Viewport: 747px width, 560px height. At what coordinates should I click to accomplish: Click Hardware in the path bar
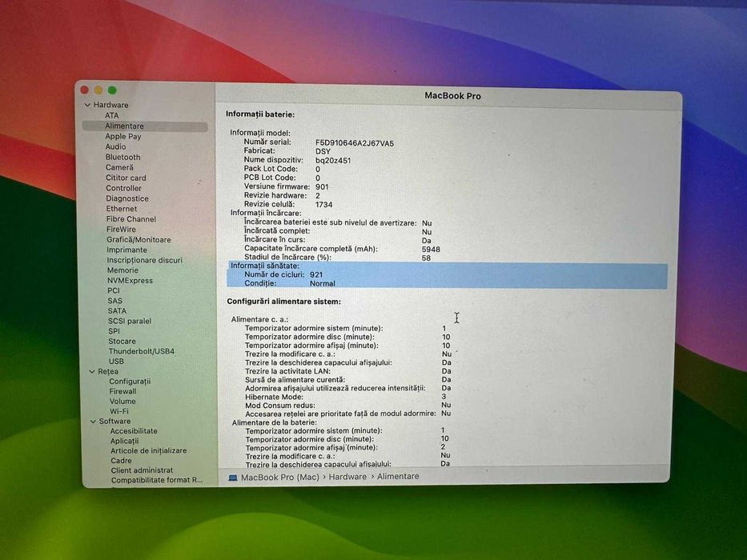tap(347, 477)
